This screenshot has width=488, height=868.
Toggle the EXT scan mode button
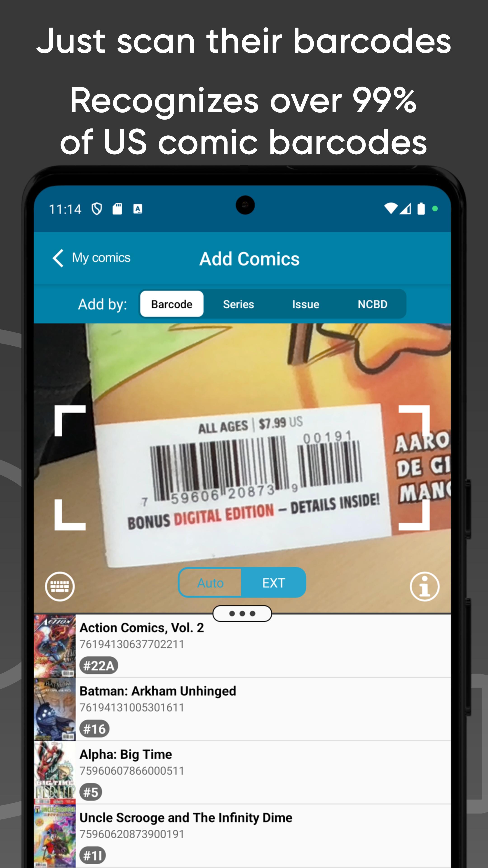coord(274,583)
